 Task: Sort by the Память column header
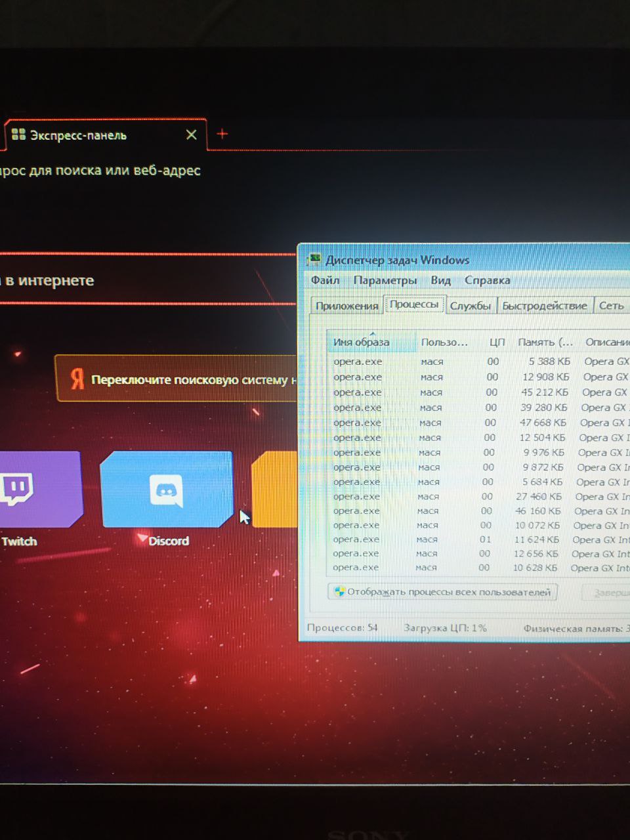pyautogui.click(x=545, y=342)
